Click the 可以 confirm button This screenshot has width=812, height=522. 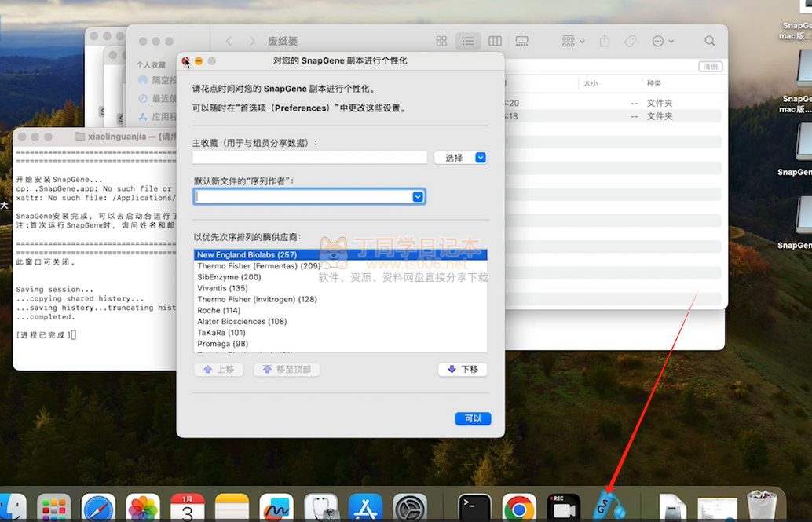click(473, 418)
